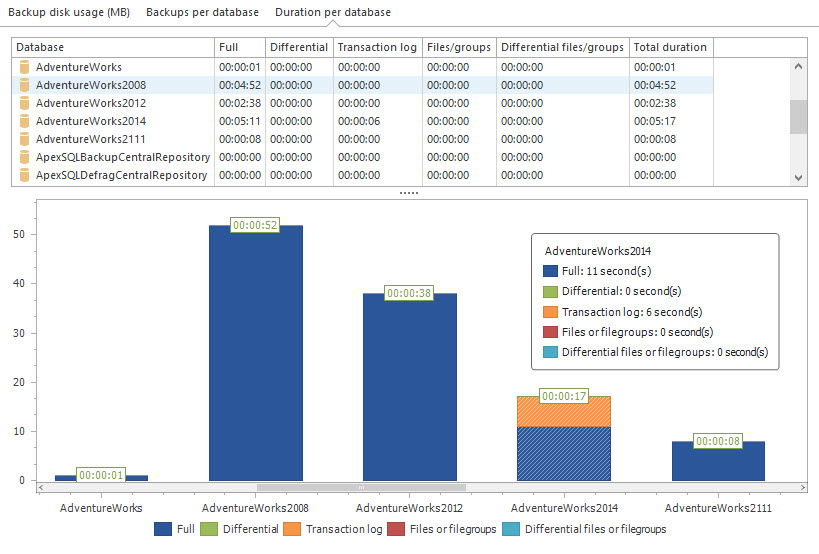819x554 pixels.
Task: Click the AdventureWorks2014 x-axis label
Action: point(564,508)
